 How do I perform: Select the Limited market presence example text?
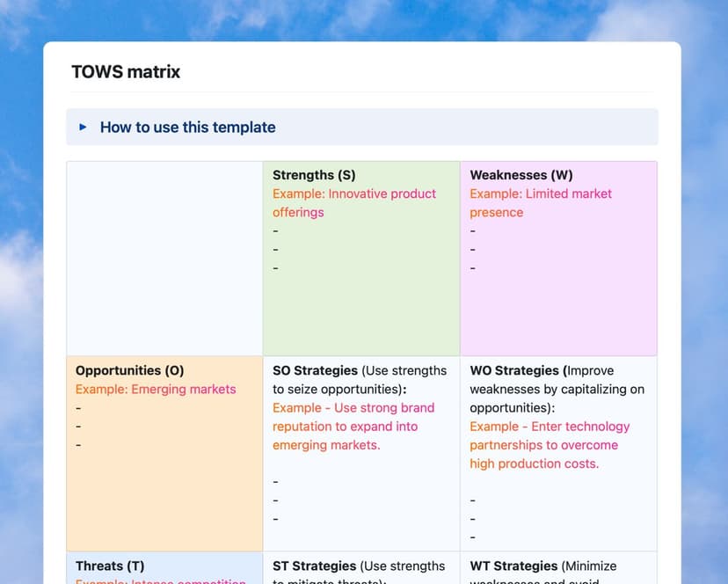click(540, 202)
